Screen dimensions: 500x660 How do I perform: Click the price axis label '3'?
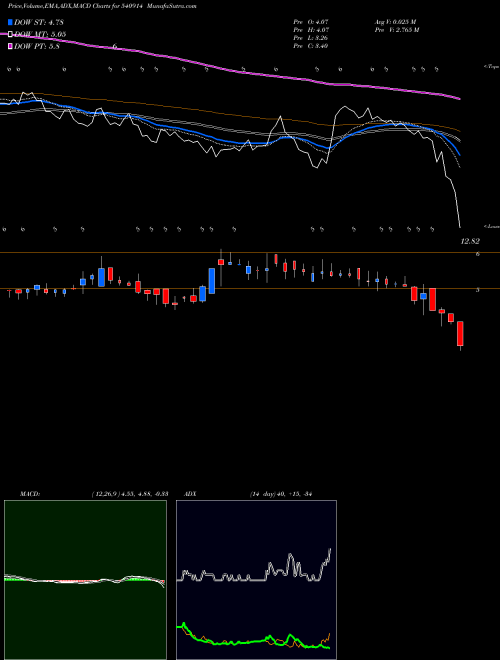pos(478,290)
